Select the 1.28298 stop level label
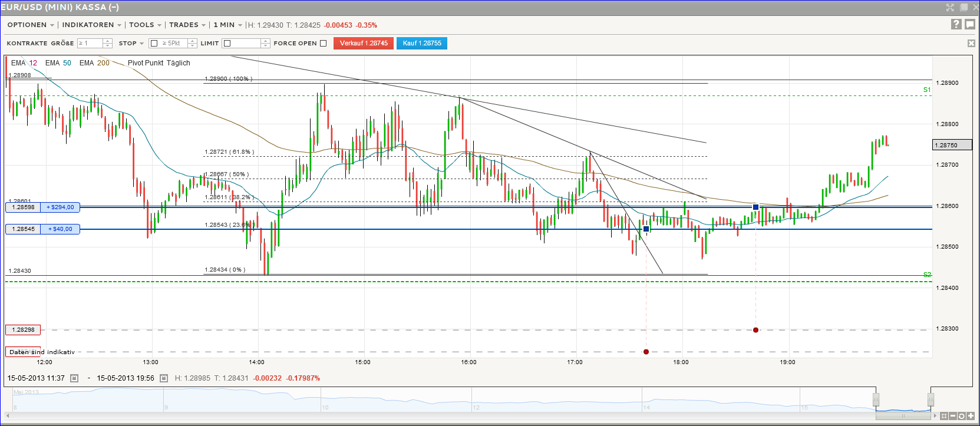Screen dimensions: 980x426 point(23,330)
